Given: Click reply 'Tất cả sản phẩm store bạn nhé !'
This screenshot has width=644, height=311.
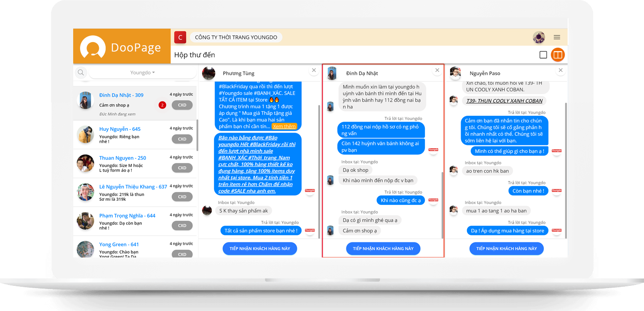Looking at the screenshot, I should tap(261, 231).
